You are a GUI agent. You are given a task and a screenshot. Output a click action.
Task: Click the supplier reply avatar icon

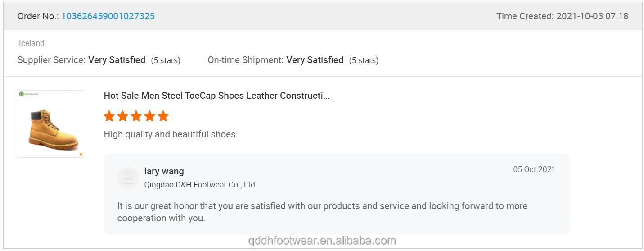pos(128,178)
